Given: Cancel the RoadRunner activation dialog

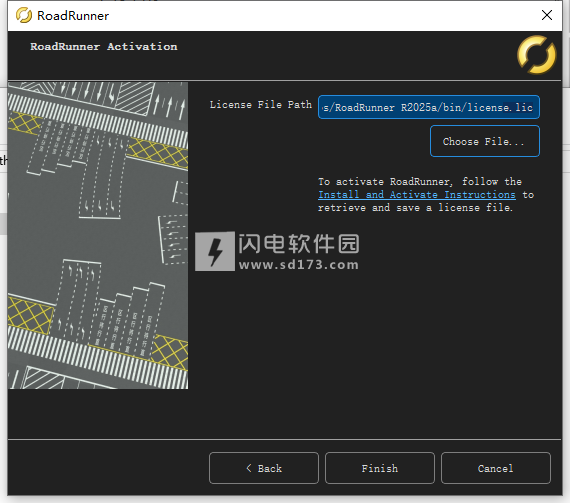Looking at the screenshot, I should (x=496, y=468).
